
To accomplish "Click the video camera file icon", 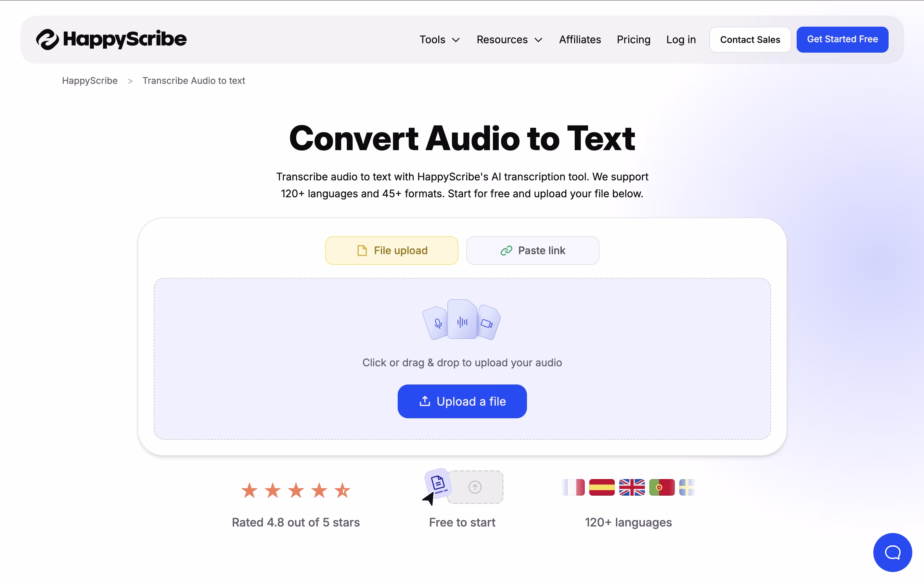I will (487, 323).
